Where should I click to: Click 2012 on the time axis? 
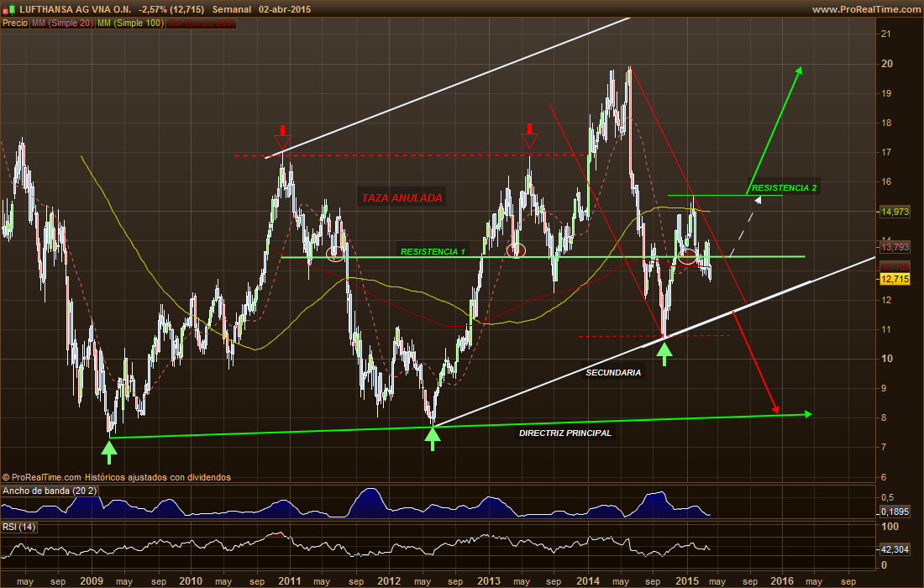point(389,581)
